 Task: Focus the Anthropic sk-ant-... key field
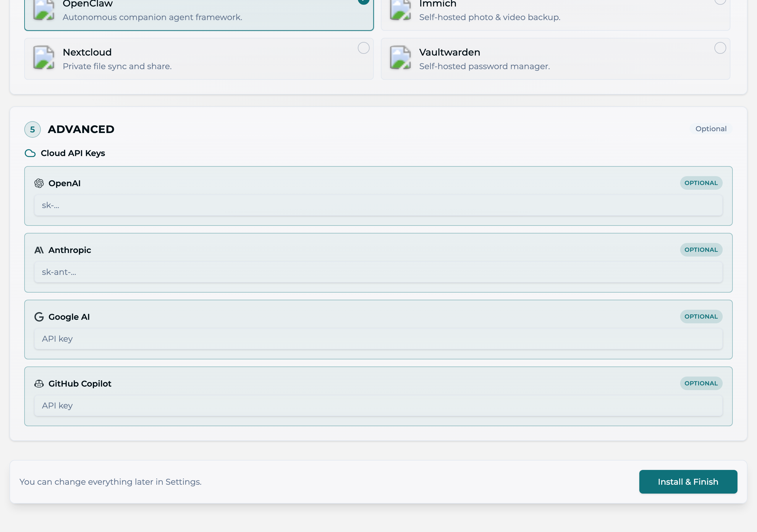(378, 272)
